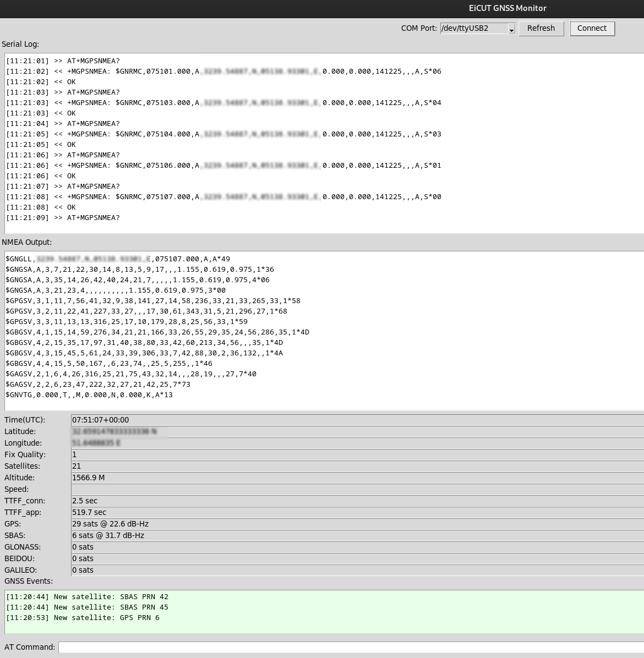Select the Time(UTC) value field
The height and width of the screenshot is (658, 644).
pos(220,420)
